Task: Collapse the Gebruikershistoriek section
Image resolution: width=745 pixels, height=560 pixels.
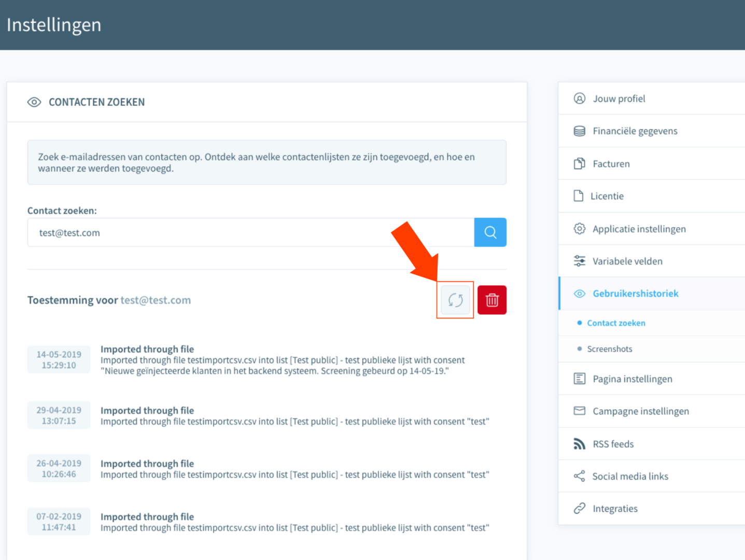Action: coord(635,293)
